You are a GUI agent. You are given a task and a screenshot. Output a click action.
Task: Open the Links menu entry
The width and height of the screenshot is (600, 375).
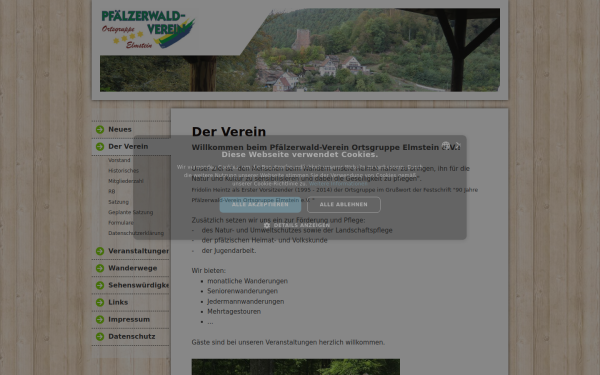(118, 302)
